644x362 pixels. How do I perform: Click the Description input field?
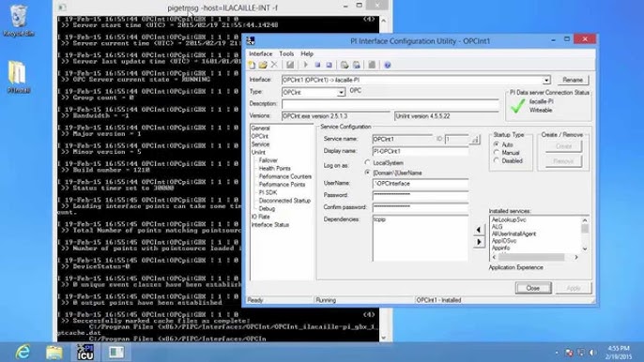[391, 104]
